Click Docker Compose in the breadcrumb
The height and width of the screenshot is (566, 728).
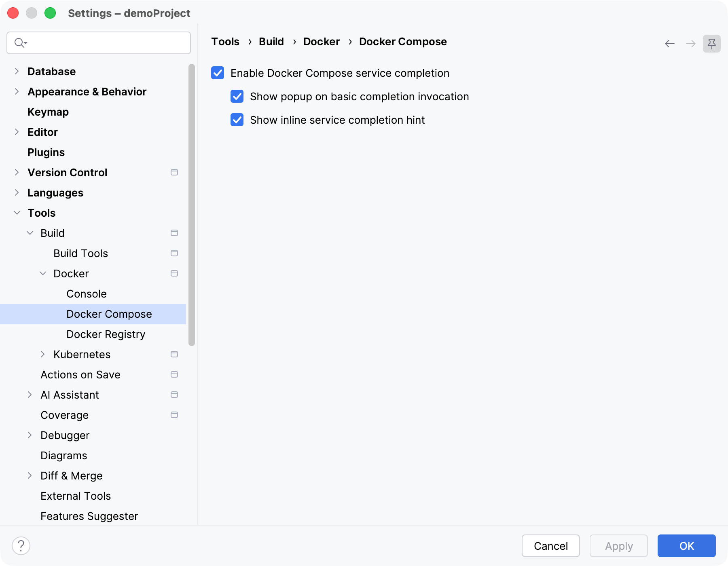coord(403,42)
